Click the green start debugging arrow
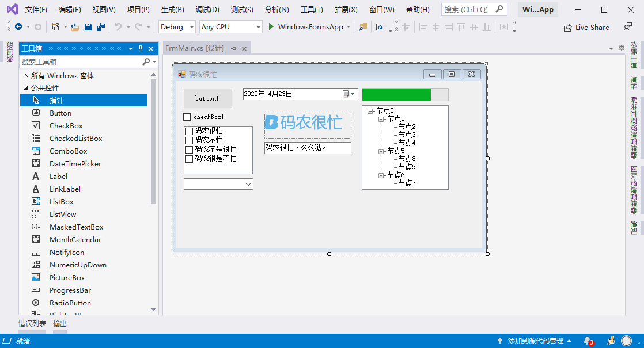The image size is (644, 348). click(x=271, y=26)
